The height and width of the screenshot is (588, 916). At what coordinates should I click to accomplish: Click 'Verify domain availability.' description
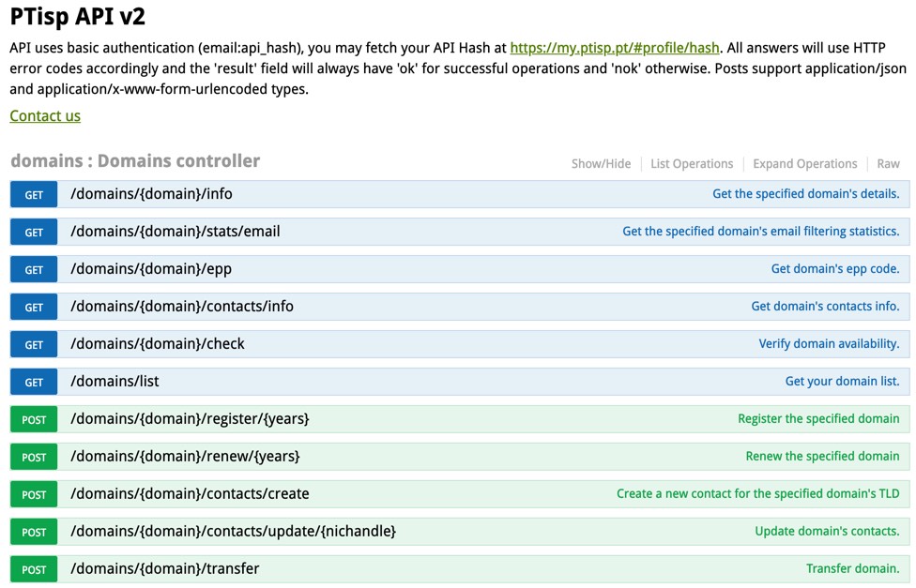pyautogui.click(x=829, y=344)
